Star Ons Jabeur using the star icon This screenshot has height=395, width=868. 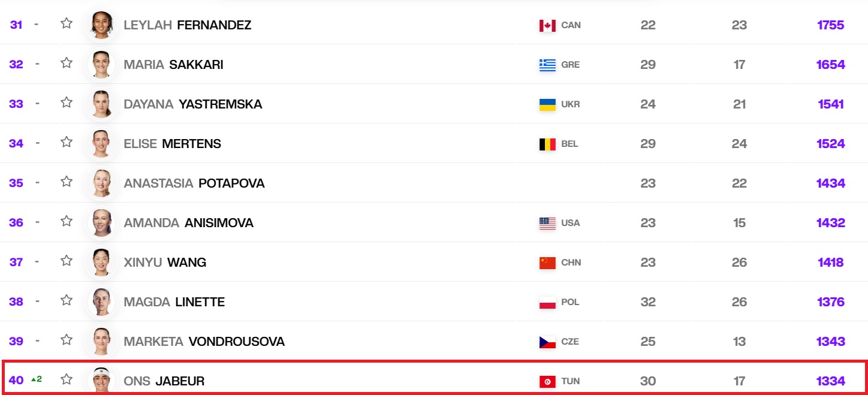[x=67, y=379]
